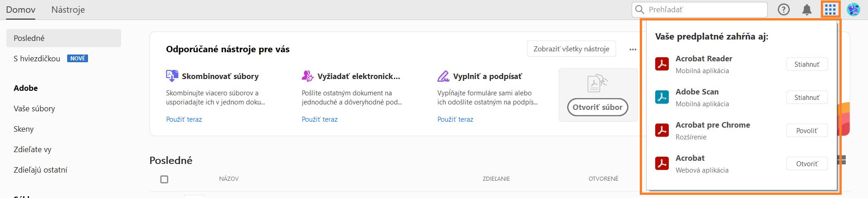Click Povoliť for Acrobat pre Chrome

pos(807,131)
